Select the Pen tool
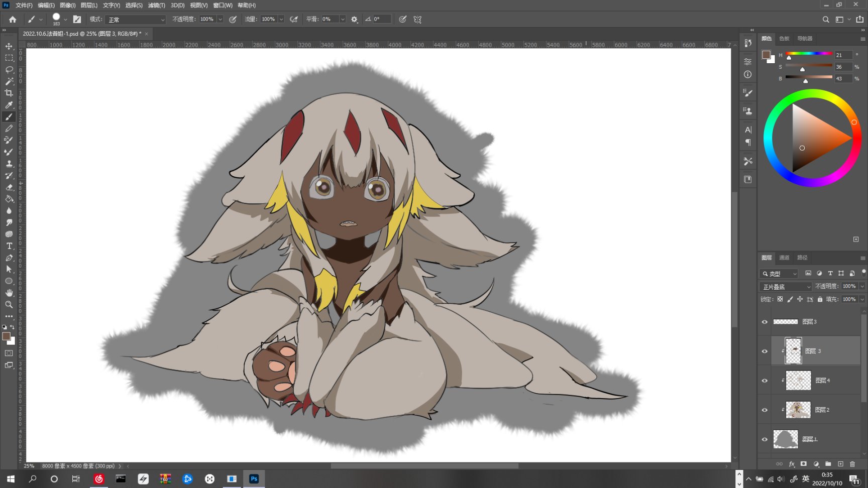Screen dimensions: 868x488 [x=9, y=258]
